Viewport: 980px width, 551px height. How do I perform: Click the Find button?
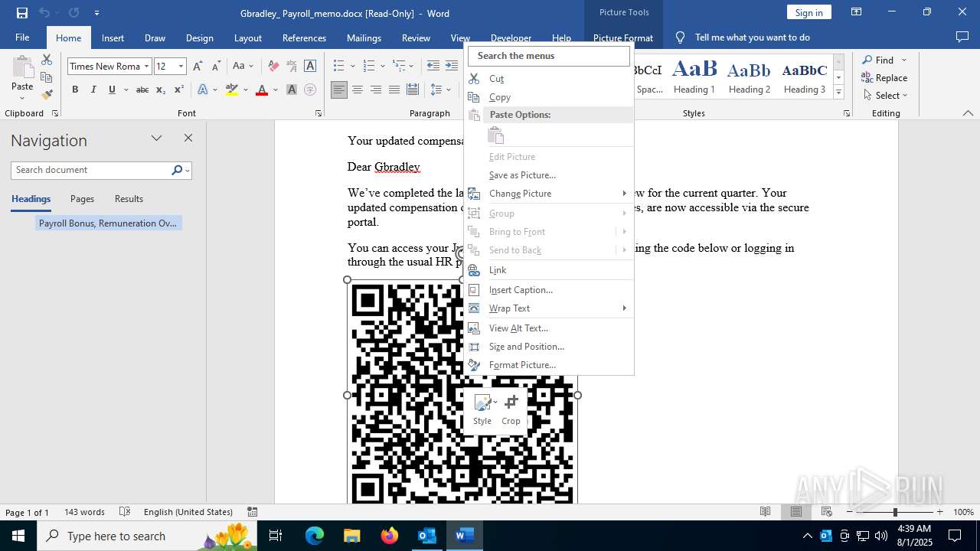(877, 60)
